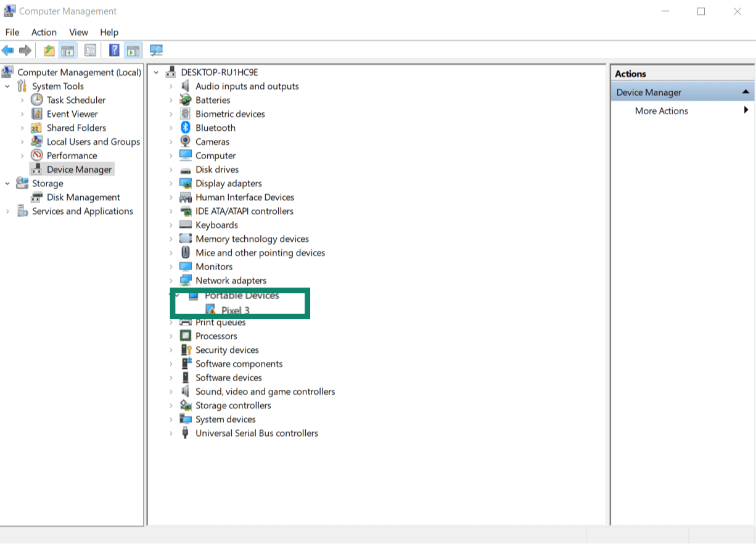This screenshot has height=544, width=756.
Task: Click the Up one level folder icon
Action: [48, 50]
